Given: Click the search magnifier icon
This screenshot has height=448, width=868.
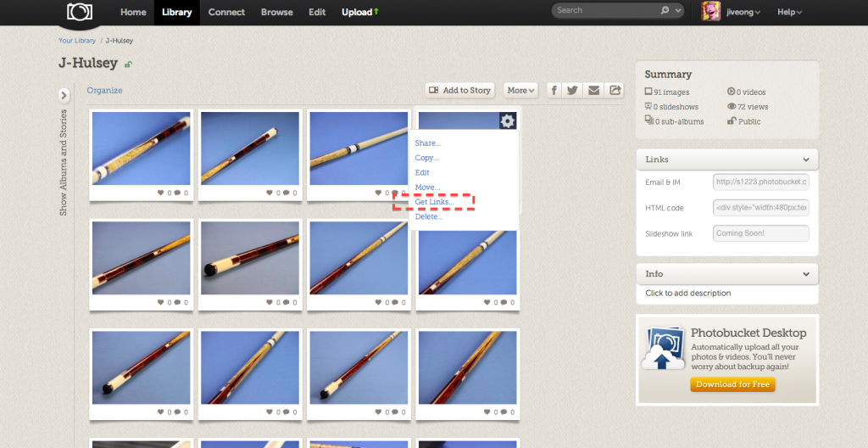Looking at the screenshot, I should 665,10.
